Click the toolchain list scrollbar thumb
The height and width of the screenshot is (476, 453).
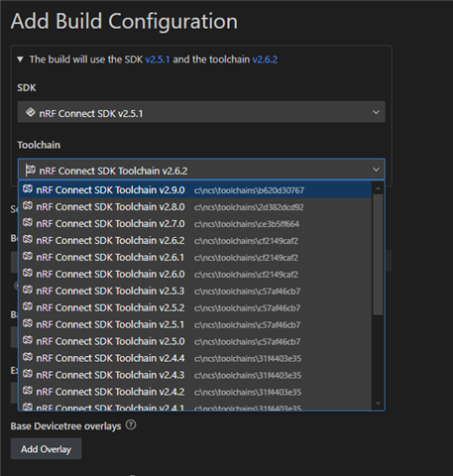pos(378,255)
